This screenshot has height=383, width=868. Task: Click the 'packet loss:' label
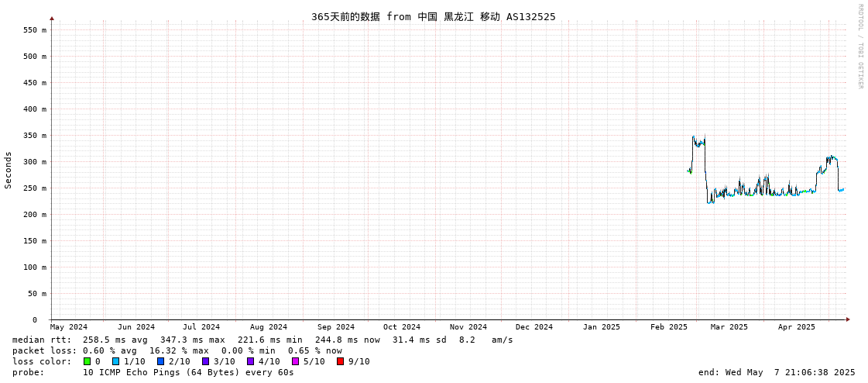pos(45,350)
